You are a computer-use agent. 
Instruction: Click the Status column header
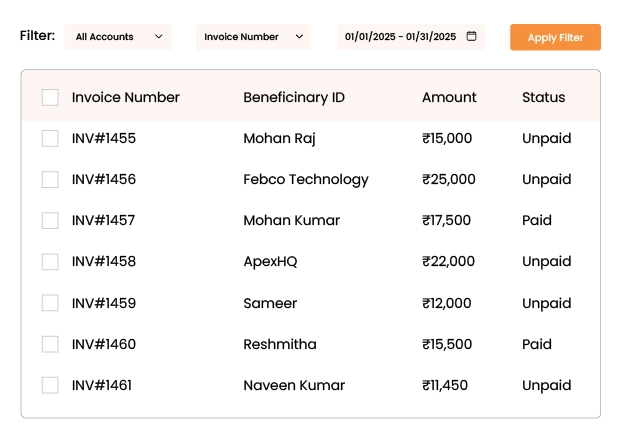point(543,97)
